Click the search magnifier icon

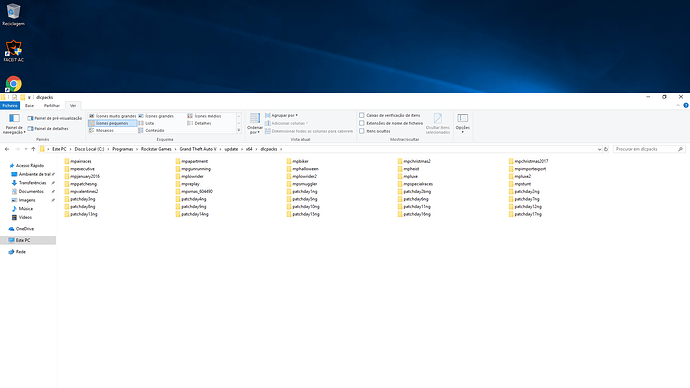pos(681,149)
